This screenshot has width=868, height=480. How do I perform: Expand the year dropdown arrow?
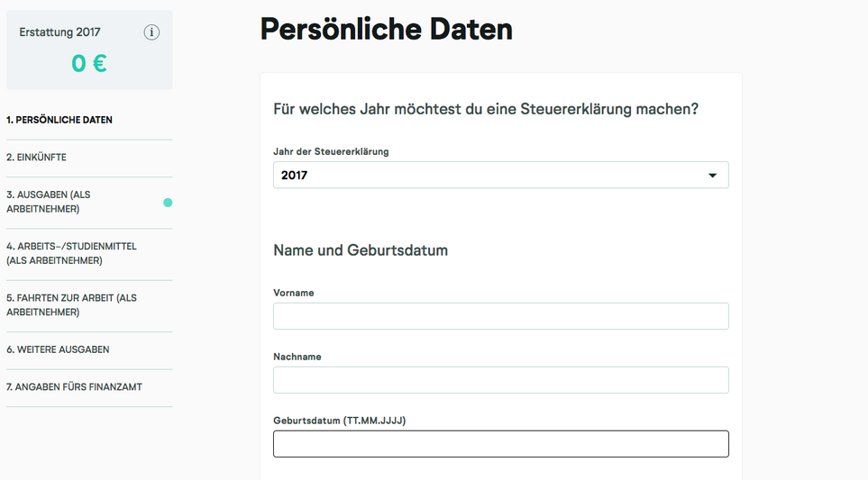pos(712,176)
